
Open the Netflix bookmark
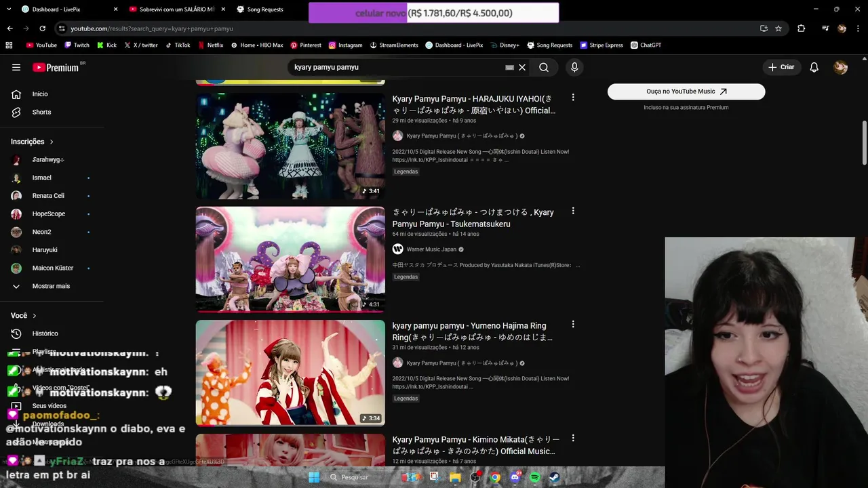point(210,45)
